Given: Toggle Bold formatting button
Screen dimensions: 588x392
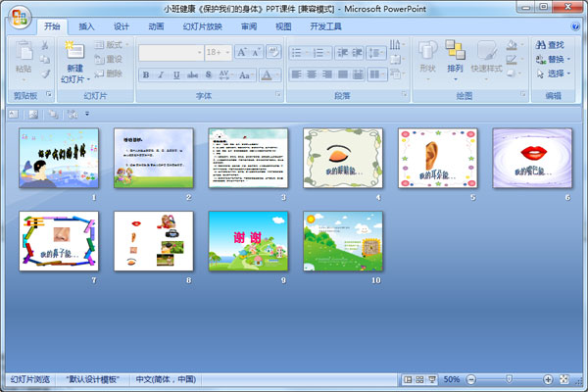Looking at the screenshot, I should coord(146,74).
